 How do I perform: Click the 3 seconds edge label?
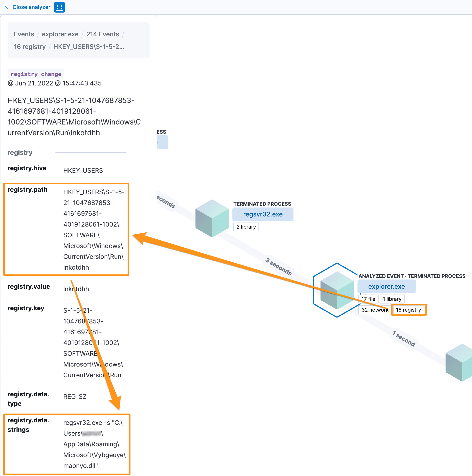[x=279, y=266]
